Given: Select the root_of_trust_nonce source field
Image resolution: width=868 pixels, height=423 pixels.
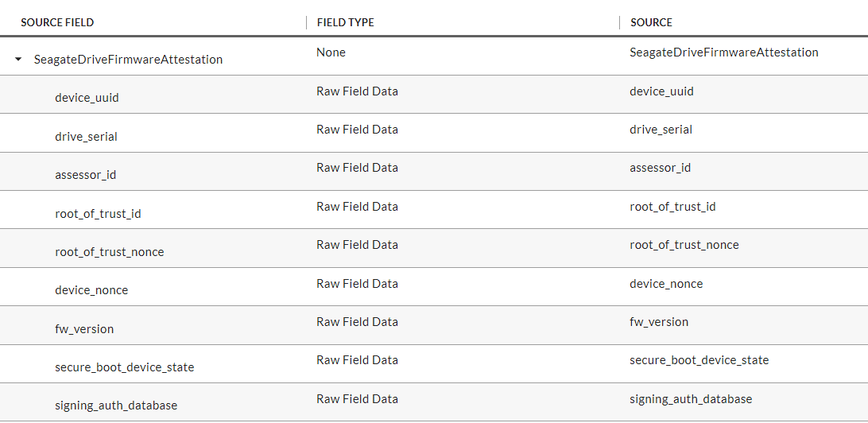Looking at the screenshot, I should (x=110, y=252).
